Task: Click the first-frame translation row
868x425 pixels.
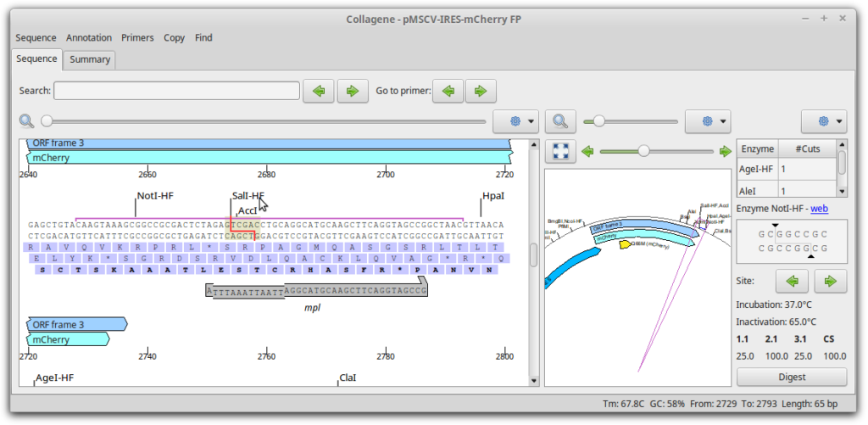Action: tap(264, 247)
